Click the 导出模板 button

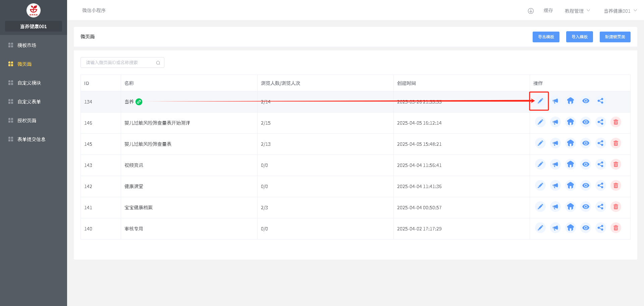pyautogui.click(x=546, y=37)
